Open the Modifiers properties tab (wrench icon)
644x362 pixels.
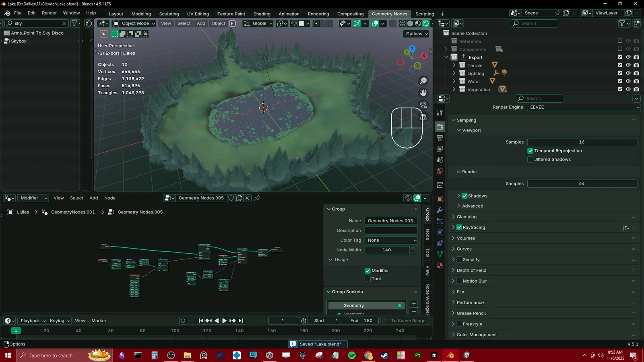(x=440, y=210)
